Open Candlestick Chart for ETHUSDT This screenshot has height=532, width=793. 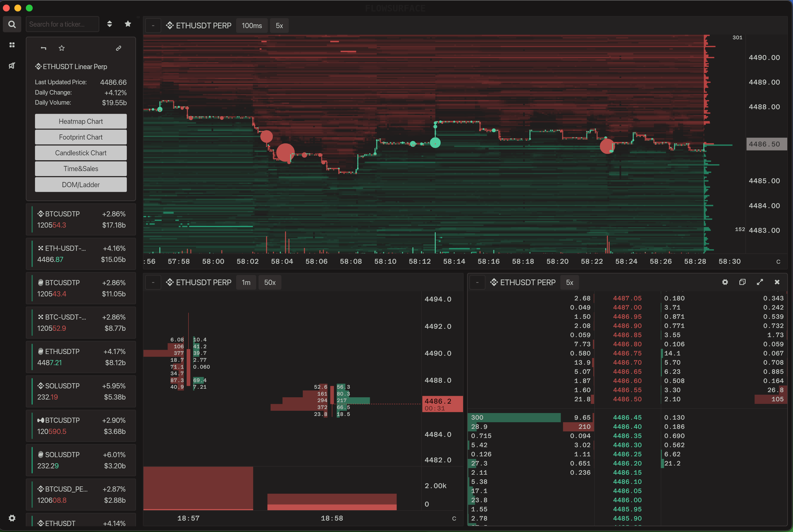pos(81,153)
